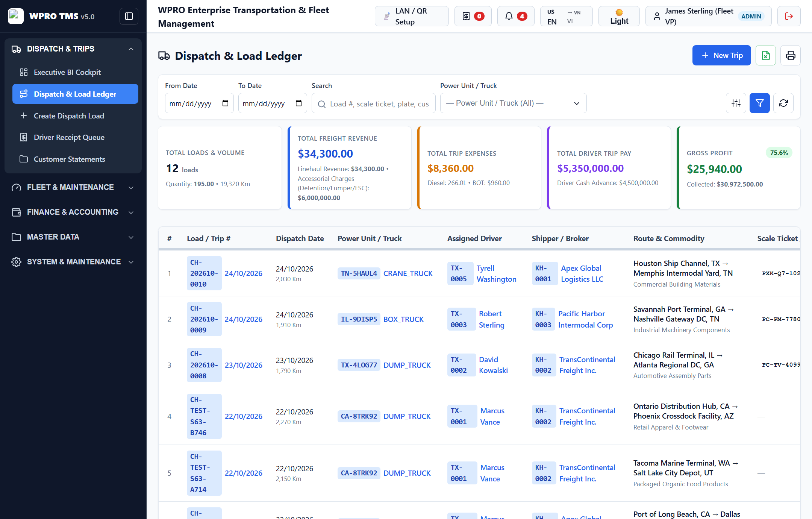
Task: Click the Customer Statements folder icon
Action: pos(24,159)
